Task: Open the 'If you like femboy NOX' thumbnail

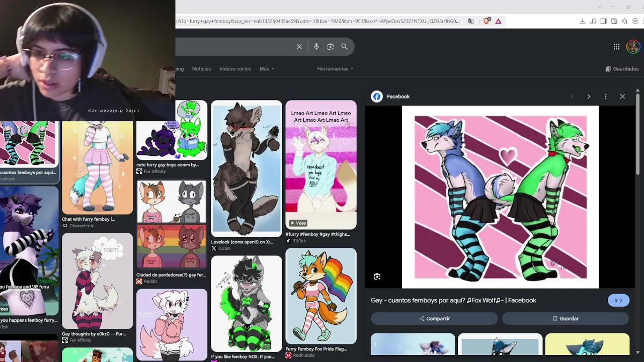Action: 247,303
